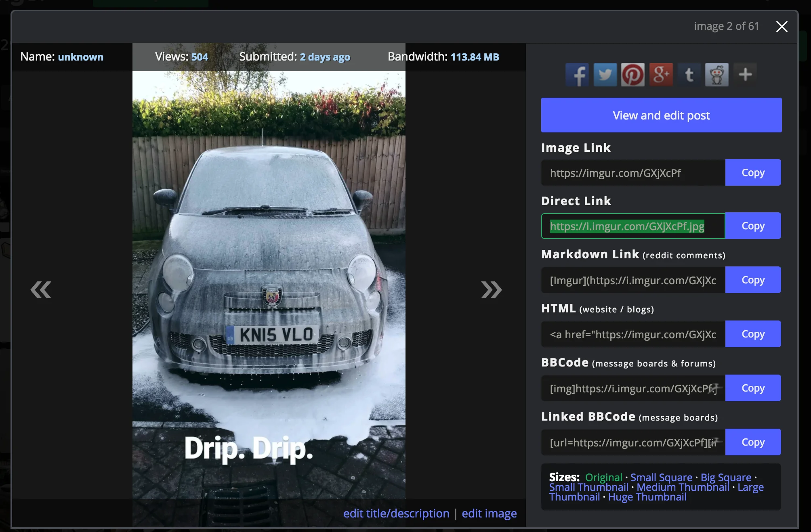Copy the Image Link
Viewport: 811px width, 532px height.
pos(753,172)
